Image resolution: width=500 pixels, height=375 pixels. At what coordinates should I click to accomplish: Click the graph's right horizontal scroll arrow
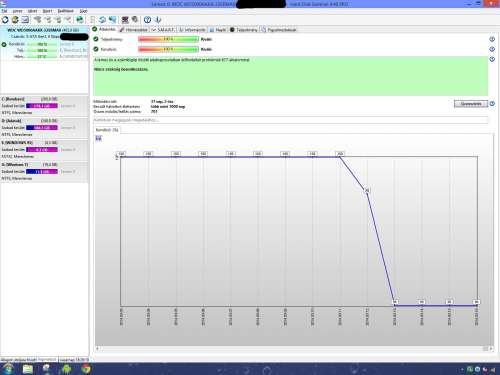[491, 349]
